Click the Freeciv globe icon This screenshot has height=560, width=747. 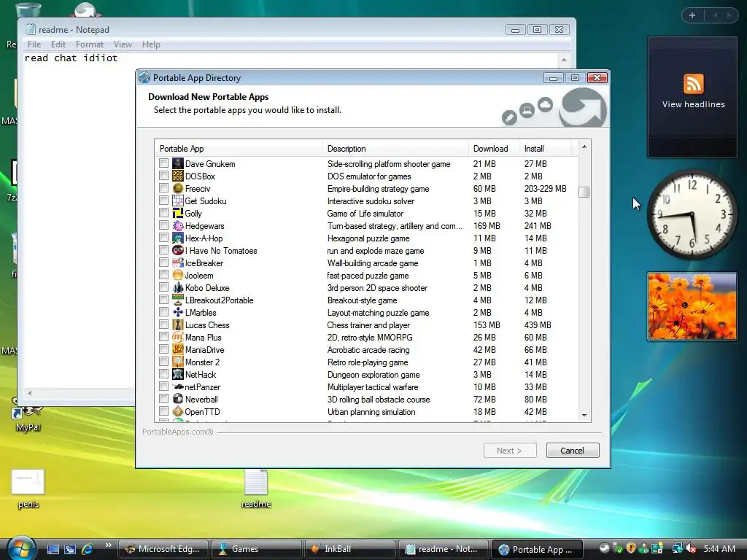[178, 189]
